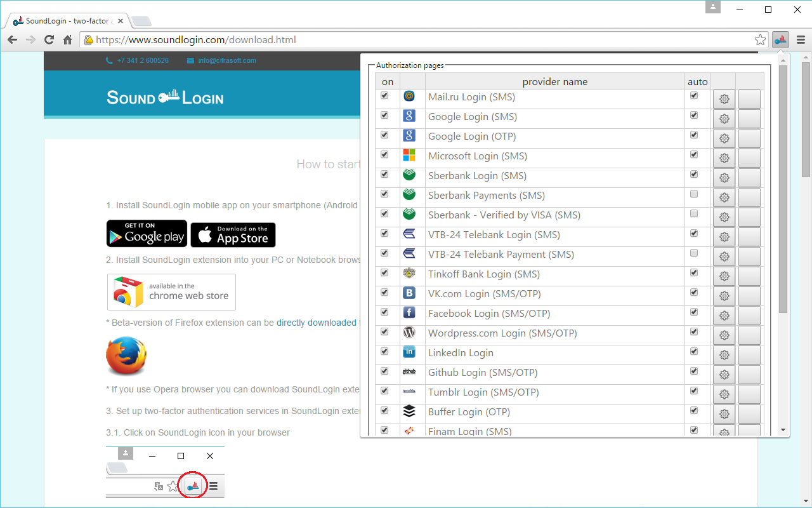Screen dimensions: 812x508
Task: Open a new browser tab
Action: 140,22
